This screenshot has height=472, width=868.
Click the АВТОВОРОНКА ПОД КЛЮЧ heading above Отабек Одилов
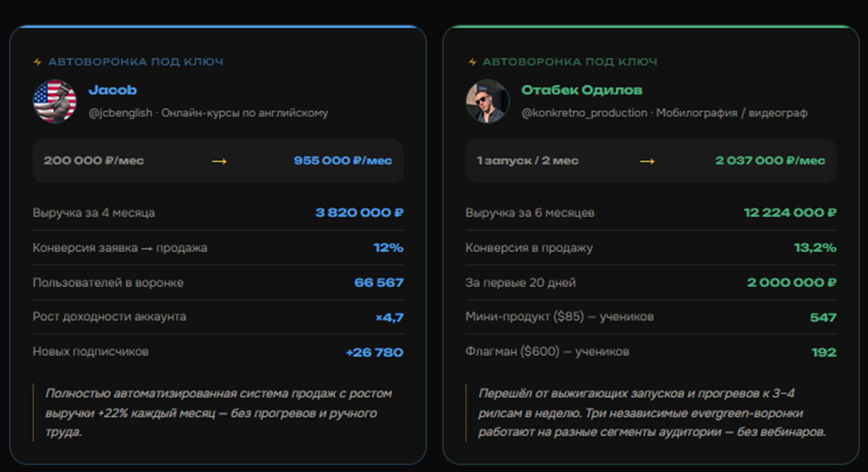click(x=569, y=62)
